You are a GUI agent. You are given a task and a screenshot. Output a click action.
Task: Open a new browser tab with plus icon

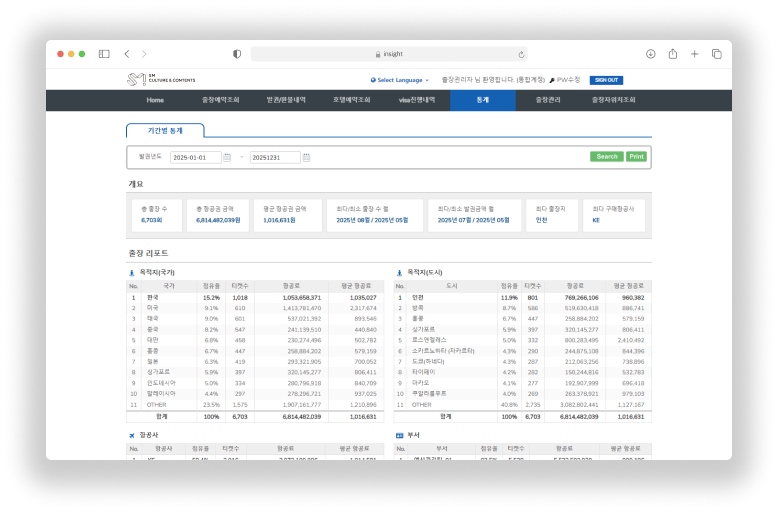coord(695,54)
